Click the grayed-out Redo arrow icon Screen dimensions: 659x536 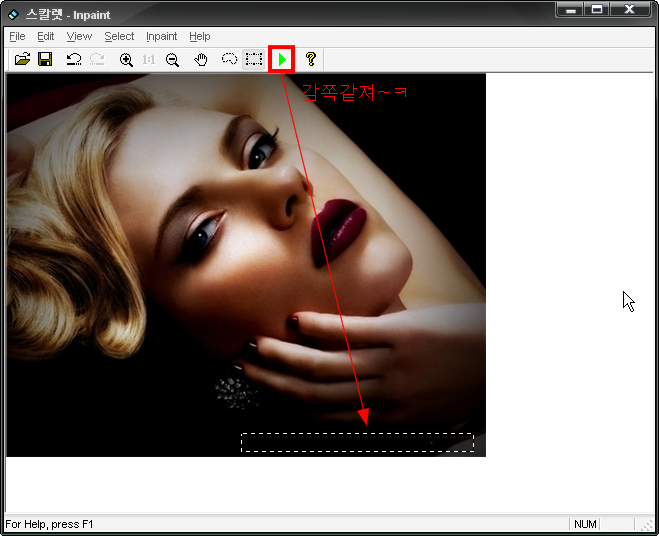point(97,60)
